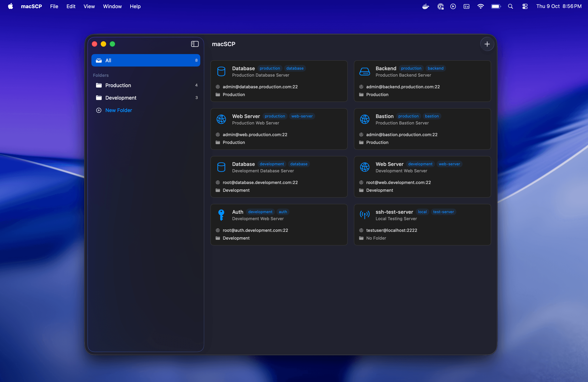Click the Wi-Fi icon in the menu bar
Viewport: 588px width, 382px height.
pos(481,6)
